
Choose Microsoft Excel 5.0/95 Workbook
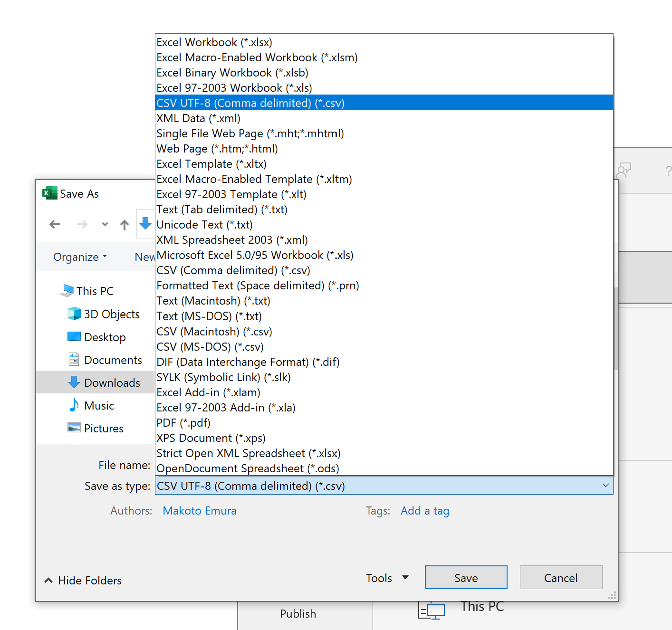[384, 255]
